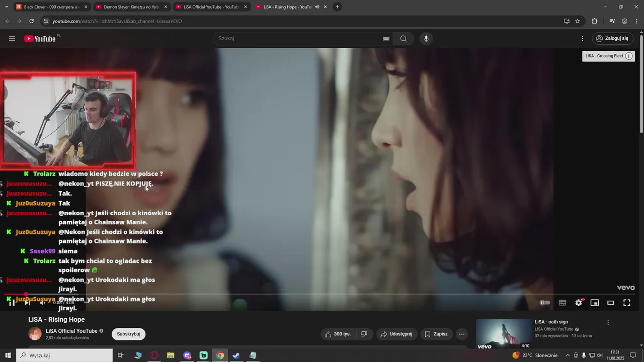Click the magnifier search button
644x362 pixels.
tap(404, 39)
